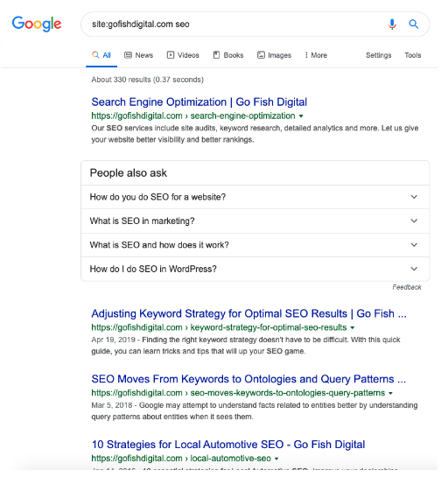
Task: Open dropdown arrow beside search-engine-optimization URL
Action: pos(301,116)
